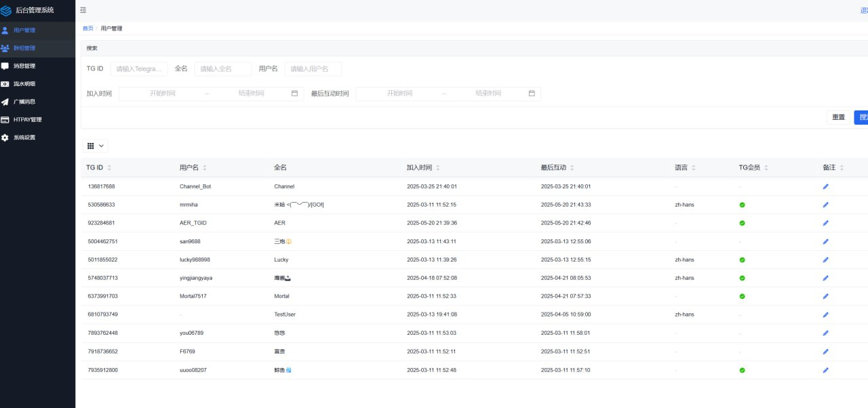This screenshot has width=868, height=408.
Task: Click the edit pencil in the Channel_Bot row
Action: [x=825, y=186]
